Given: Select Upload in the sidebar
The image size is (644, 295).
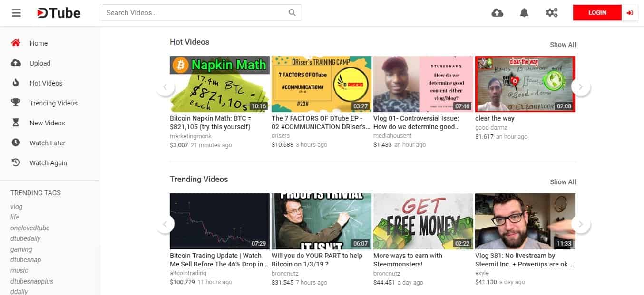Looking at the screenshot, I should point(40,63).
